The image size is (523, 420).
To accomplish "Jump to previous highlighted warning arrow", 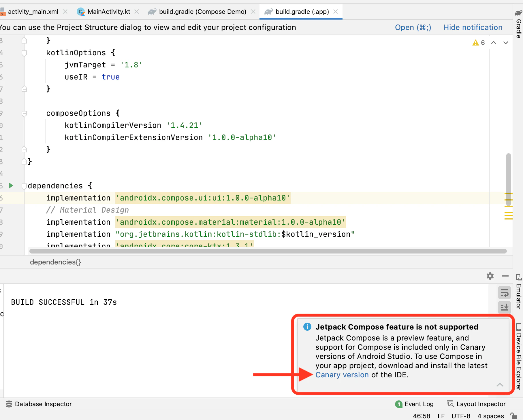I will click(494, 43).
